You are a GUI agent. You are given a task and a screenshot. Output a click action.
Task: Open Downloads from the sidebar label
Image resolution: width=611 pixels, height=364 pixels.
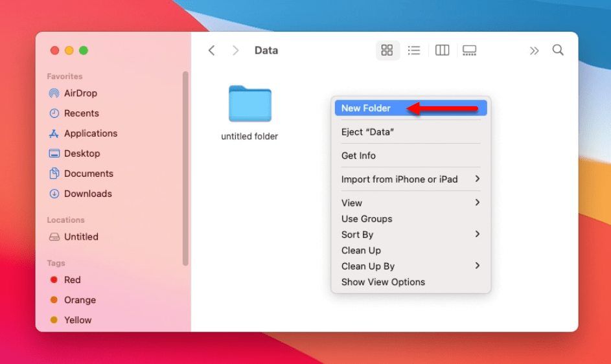pos(88,193)
